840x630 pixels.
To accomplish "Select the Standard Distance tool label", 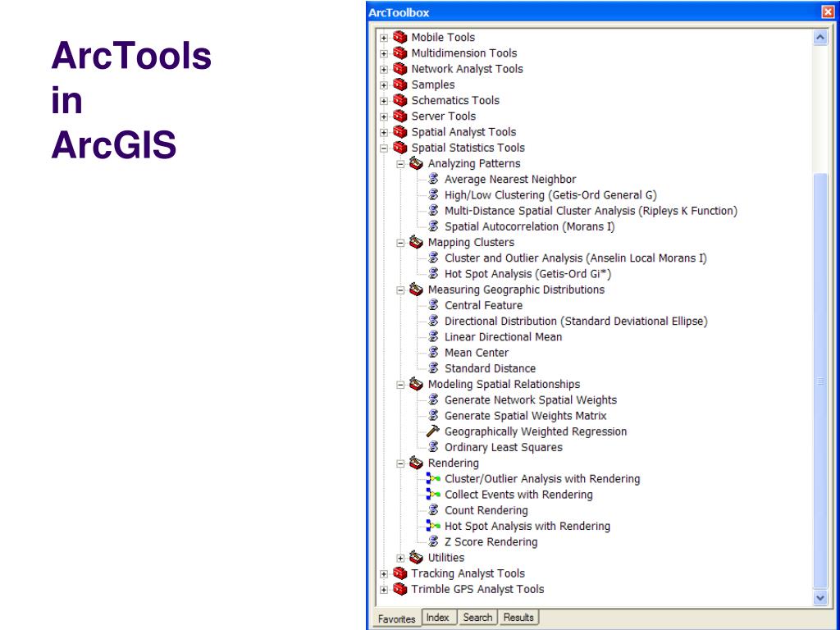I will 491,368.
